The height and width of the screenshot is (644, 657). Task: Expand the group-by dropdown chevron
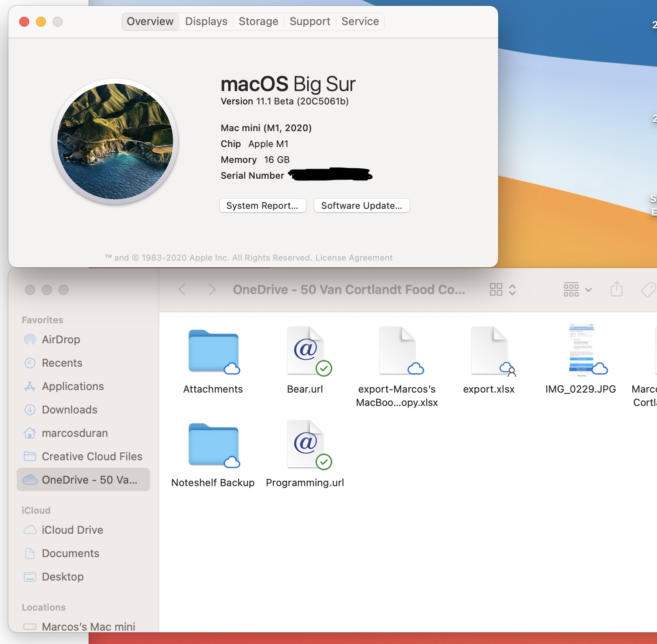[x=588, y=289]
